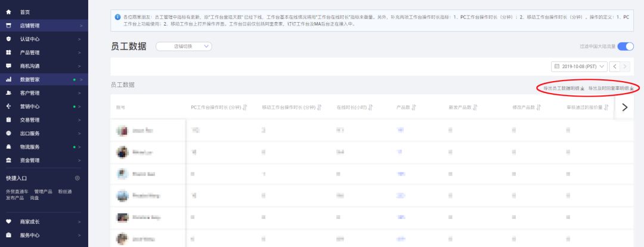This screenshot has height=247, width=644.
Task: Expand 物流服务 submenu chevron
Action: coord(80,147)
